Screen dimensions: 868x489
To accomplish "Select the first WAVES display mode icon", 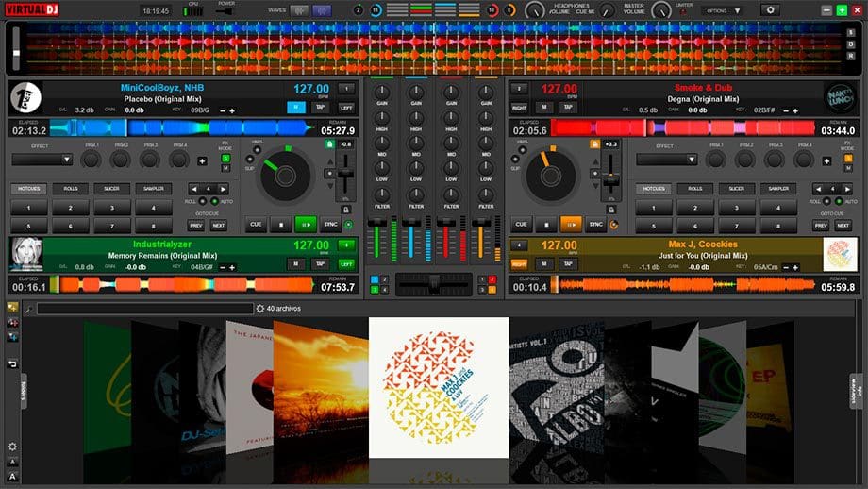I will point(299,10).
